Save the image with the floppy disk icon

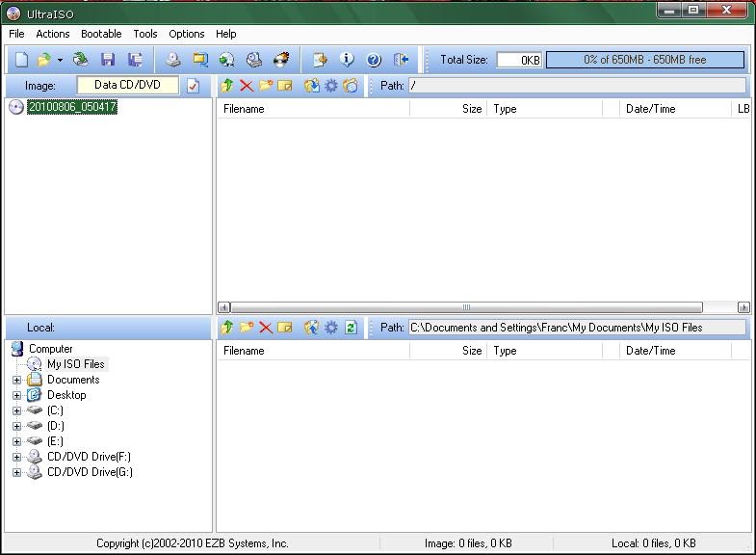(x=108, y=60)
